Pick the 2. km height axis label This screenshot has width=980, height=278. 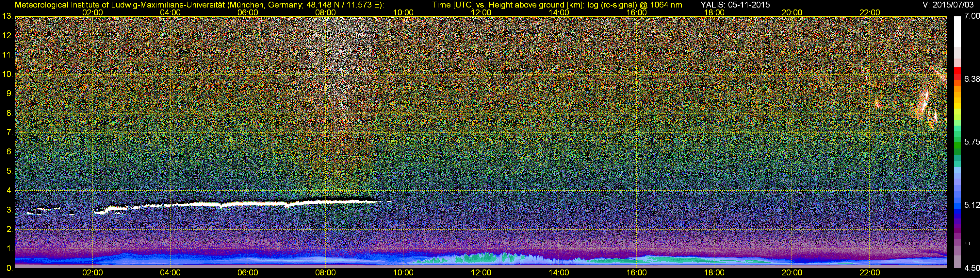9,229
